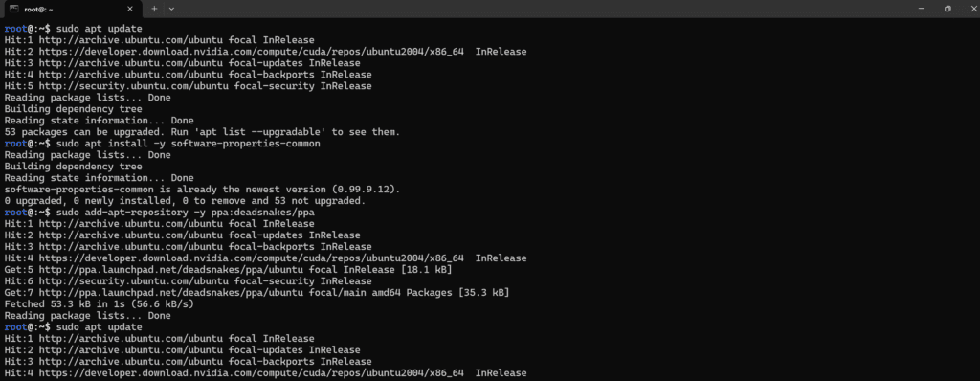Select the root@: ~ tab
Screen dimensions: 980x381
[x=70, y=9]
